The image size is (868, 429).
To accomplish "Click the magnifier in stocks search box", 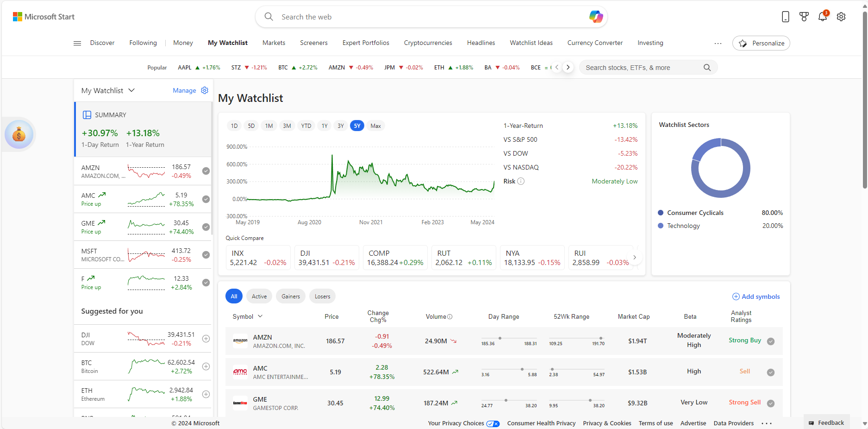I will (x=707, y=68).
